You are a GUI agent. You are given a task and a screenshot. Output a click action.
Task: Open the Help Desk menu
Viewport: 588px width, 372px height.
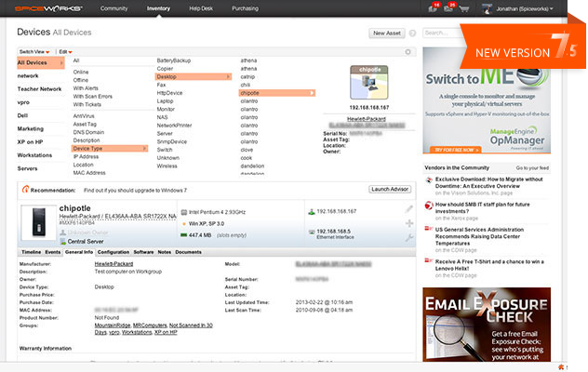point(201,8)
